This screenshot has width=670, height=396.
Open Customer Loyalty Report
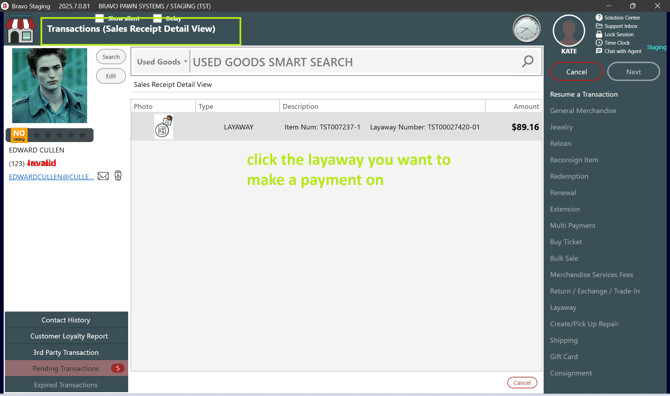point(66,336)
